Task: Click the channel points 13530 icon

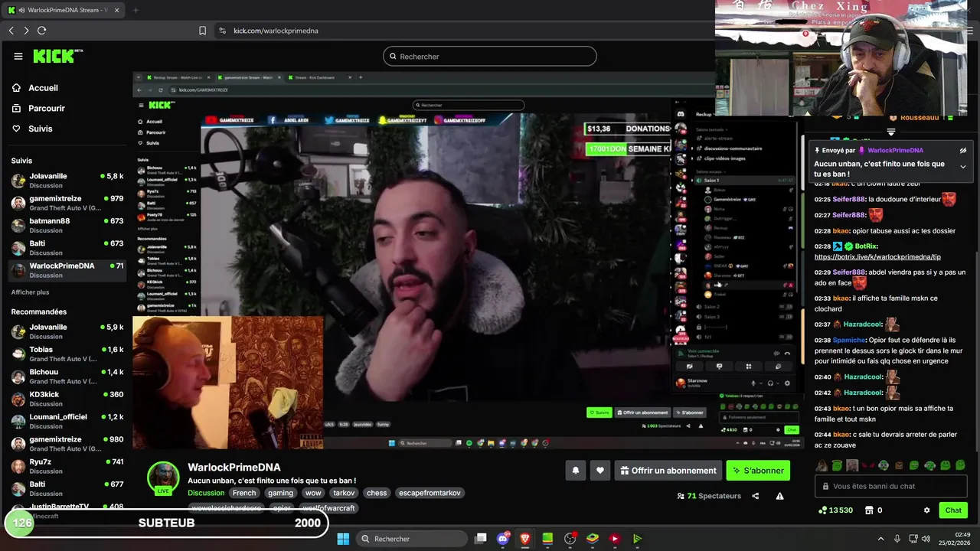Action: [x=823, y=510]
